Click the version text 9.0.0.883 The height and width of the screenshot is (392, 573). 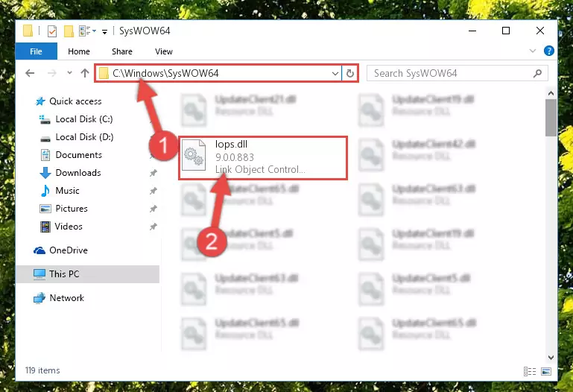click(235, 157)
